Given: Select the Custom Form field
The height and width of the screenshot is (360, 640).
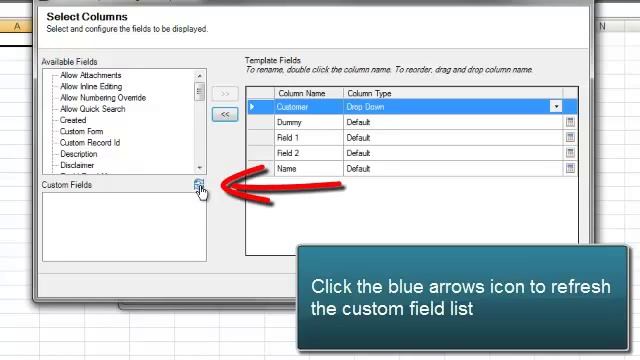Looking at the screenshot, I should pos(81,131).
